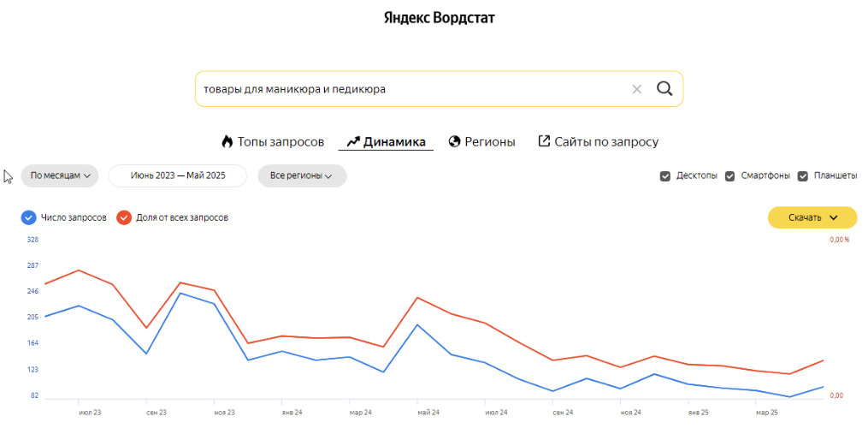
Task: Open the По месяцам period dropdown
Action: click(x=60, y=175)
